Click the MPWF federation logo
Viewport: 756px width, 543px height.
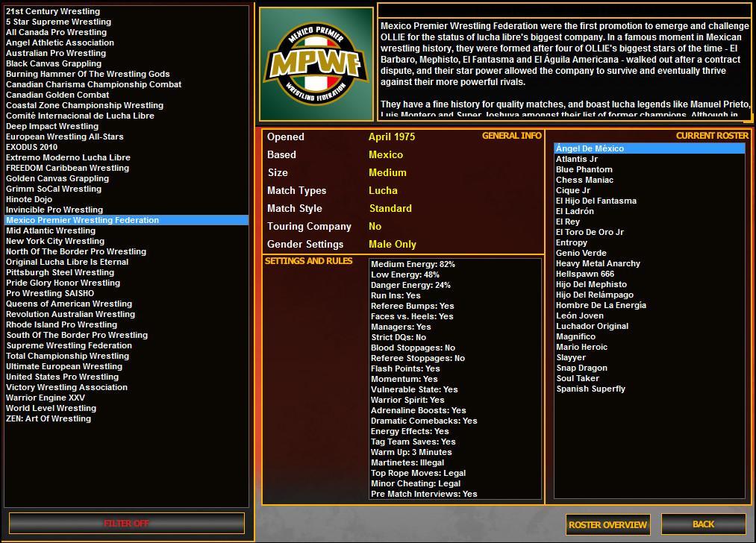point(316,62)
